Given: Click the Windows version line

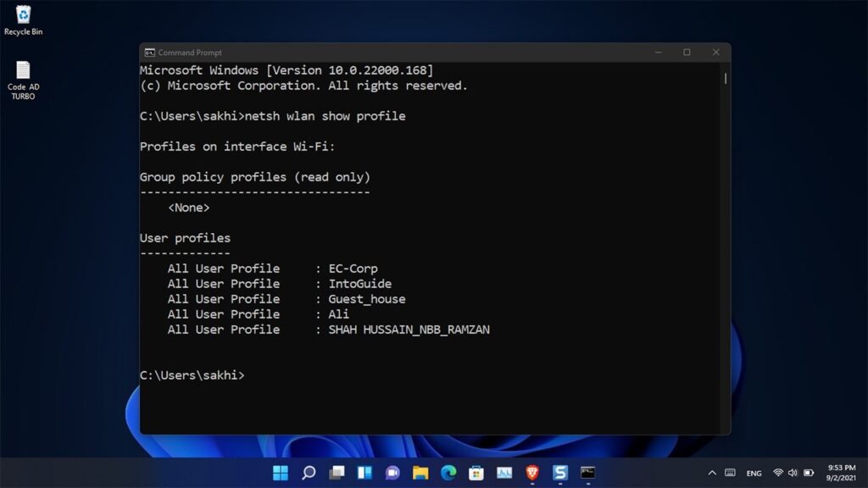Looking at the screenshot, I should [x=287, y=71].
